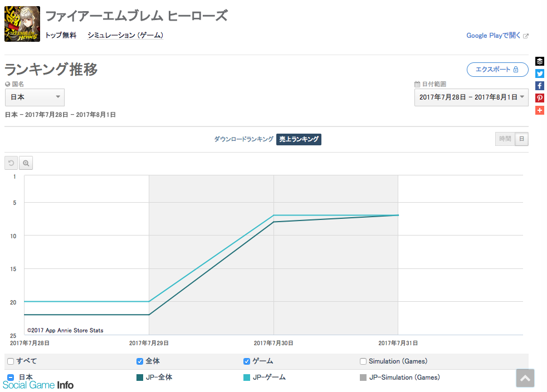The image size is (547, 392).
Task: Click the 2017年7月29日 axis label
Action: pyautogui.click(x=149, y=343)
